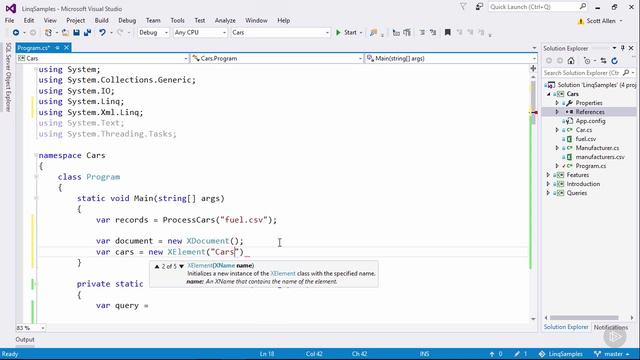
Task: Click the comment-out lines toolbar icon
Action: 422,33
